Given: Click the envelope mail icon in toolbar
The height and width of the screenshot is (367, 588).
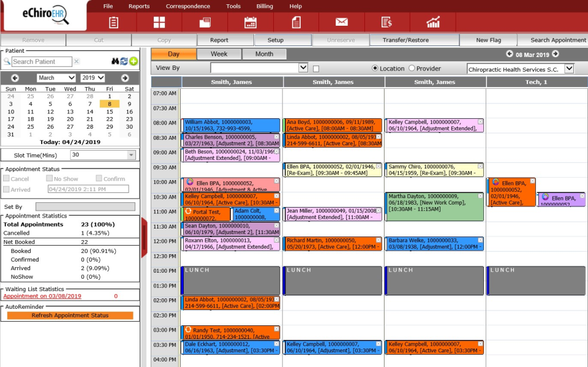Looking at the screenshot, I should [x=341, y=21].
